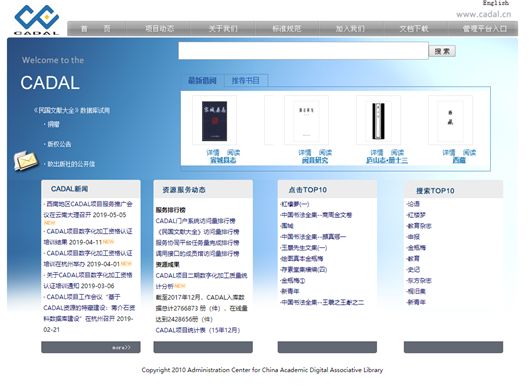
Task: Open 申报 in 搜索TOP10
Action: [x=413, y=237]
